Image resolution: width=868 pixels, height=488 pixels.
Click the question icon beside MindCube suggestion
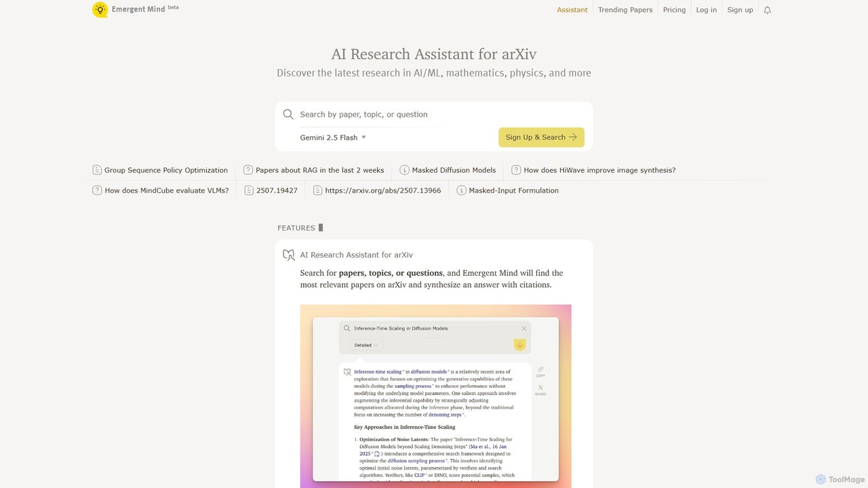click(97, 190)
